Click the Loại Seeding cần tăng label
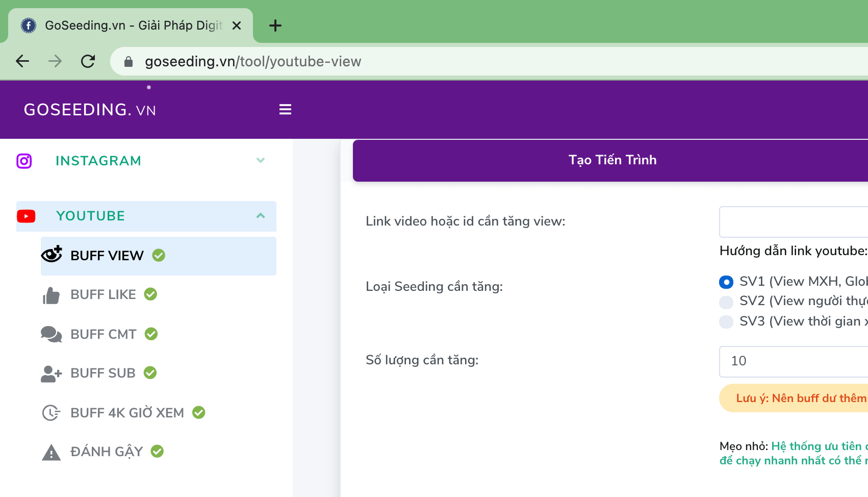Screen dimensions: 868x497 pyautogui.click(x=435, y=287)
